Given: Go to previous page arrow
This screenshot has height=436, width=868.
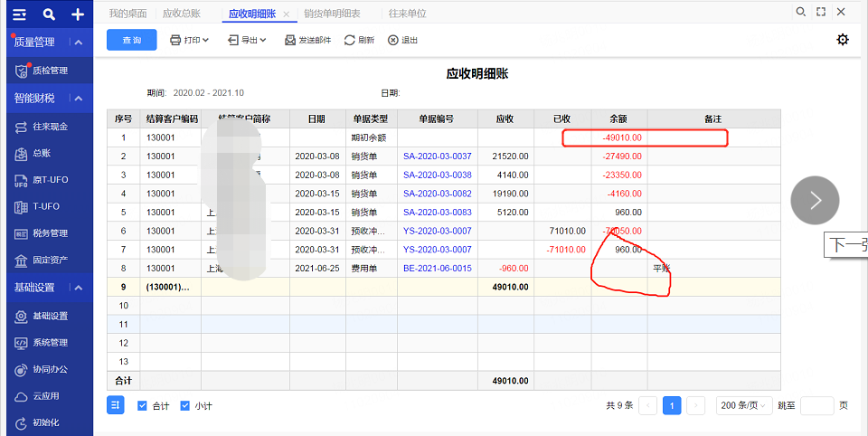Looking at the screenshot, I should tap(647, 405).
